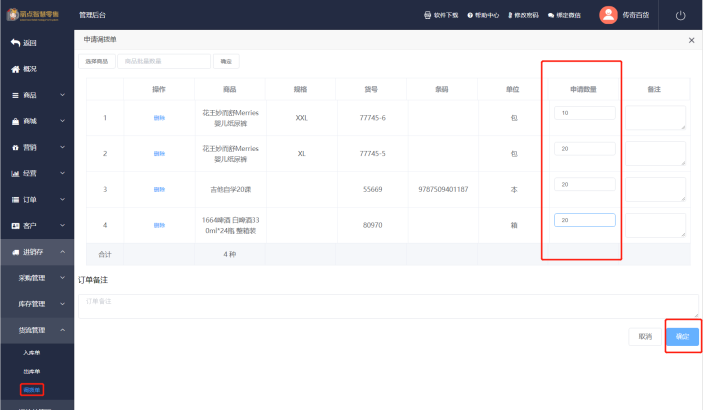The height and width of the screenshot is (410, 703).
Task: Delete row 1 product XXL
Action: click(x=159, y=118)
